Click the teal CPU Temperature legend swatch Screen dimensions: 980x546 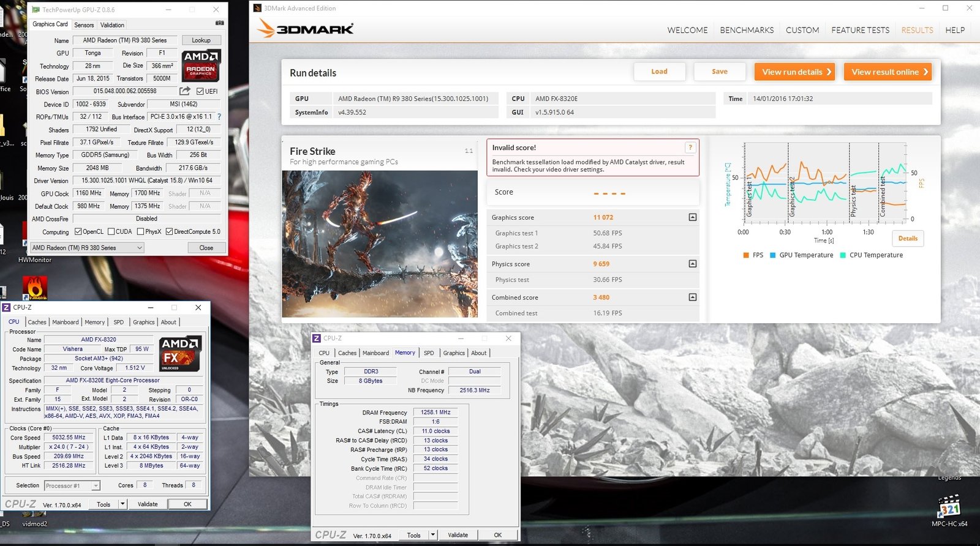point(843,255)
